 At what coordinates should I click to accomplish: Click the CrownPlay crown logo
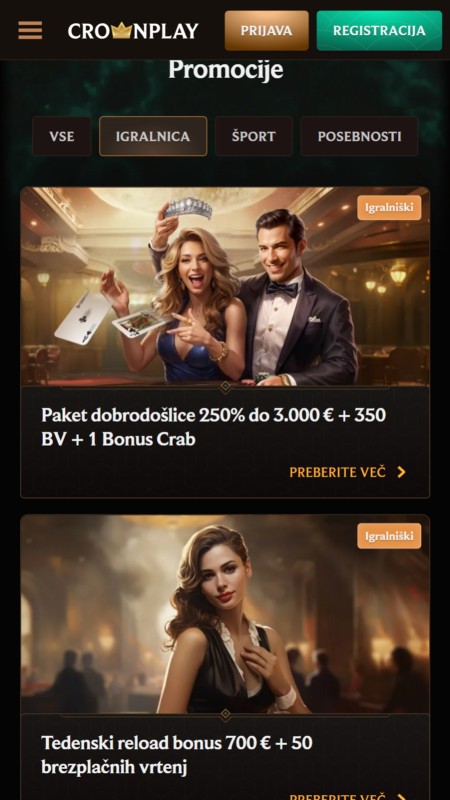[133, 31]
